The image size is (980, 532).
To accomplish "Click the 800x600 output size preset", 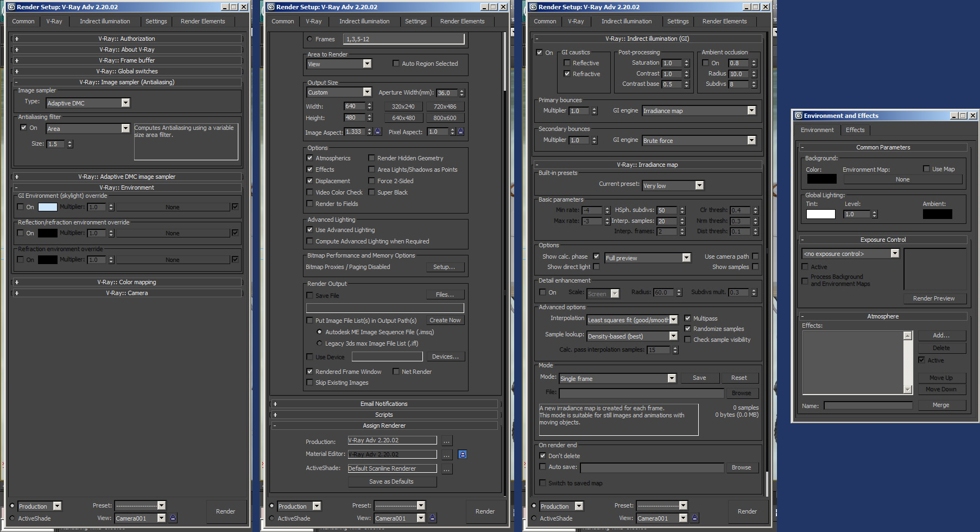I will click(445, 118).
